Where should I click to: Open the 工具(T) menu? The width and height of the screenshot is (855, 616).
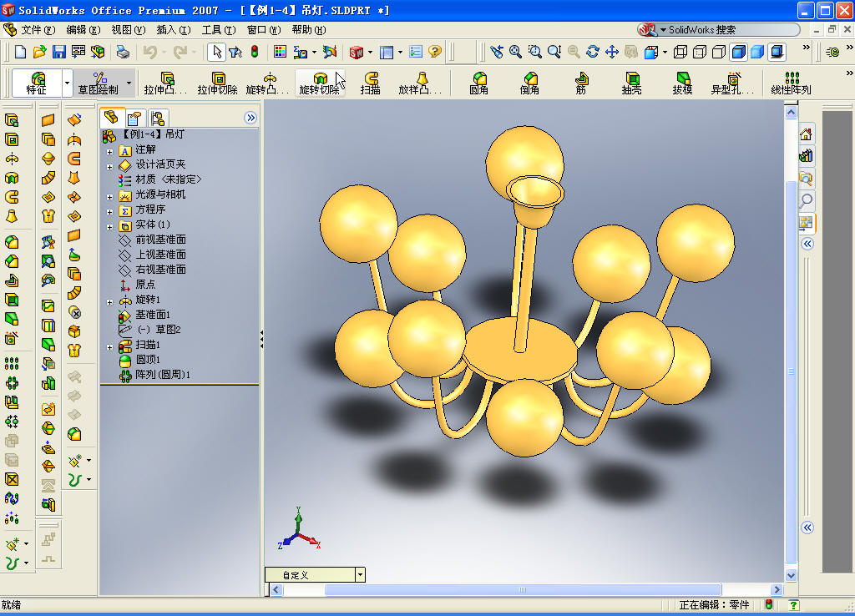[x=219, y=30]
